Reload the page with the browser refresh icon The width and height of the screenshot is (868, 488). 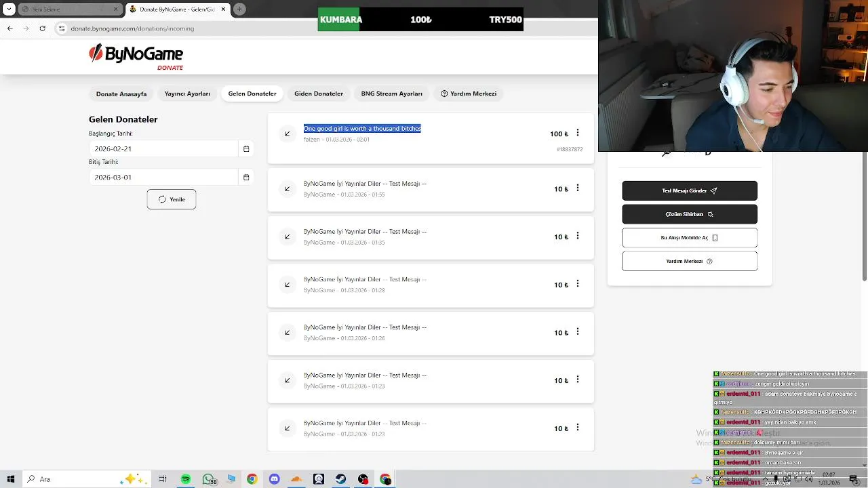(43, 28)
